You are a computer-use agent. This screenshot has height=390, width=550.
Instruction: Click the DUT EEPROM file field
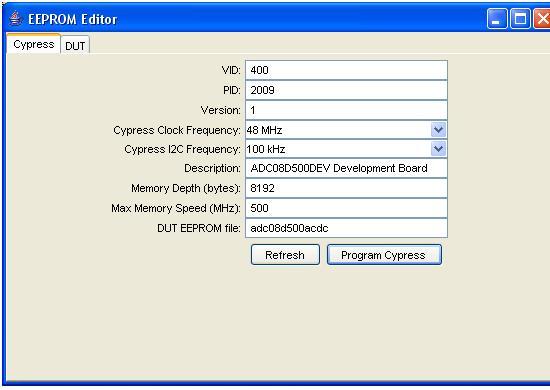[346, 228]
